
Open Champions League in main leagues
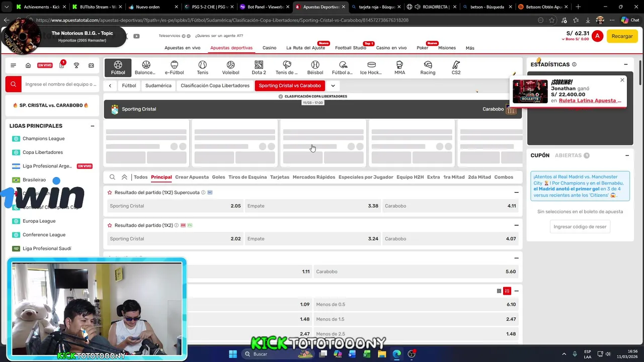(x=43, y=139)
